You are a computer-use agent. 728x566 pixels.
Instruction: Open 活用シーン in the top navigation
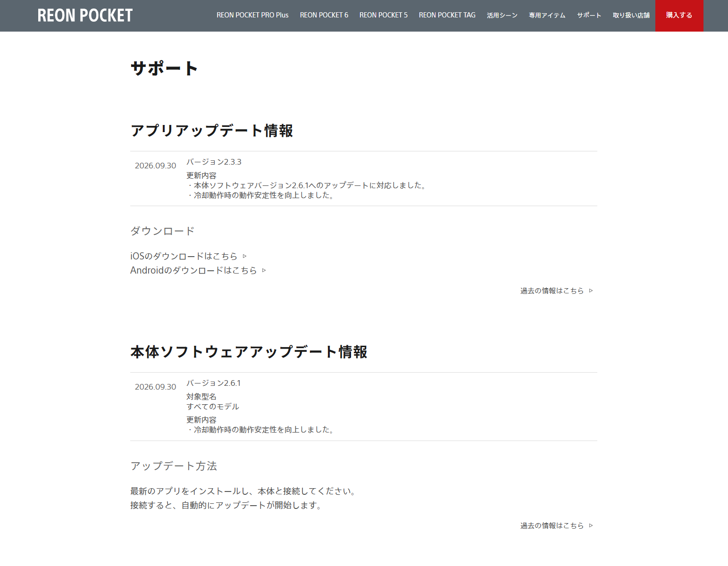502,15
